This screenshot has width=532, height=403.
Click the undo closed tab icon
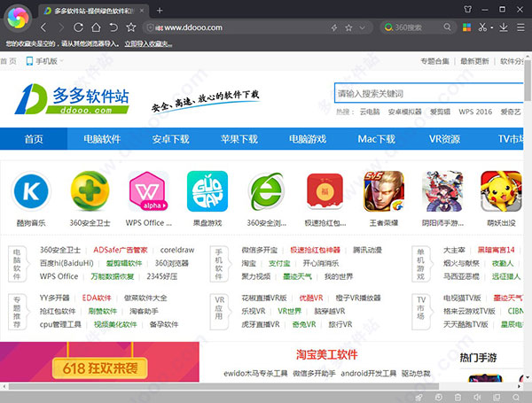point(113,27)
